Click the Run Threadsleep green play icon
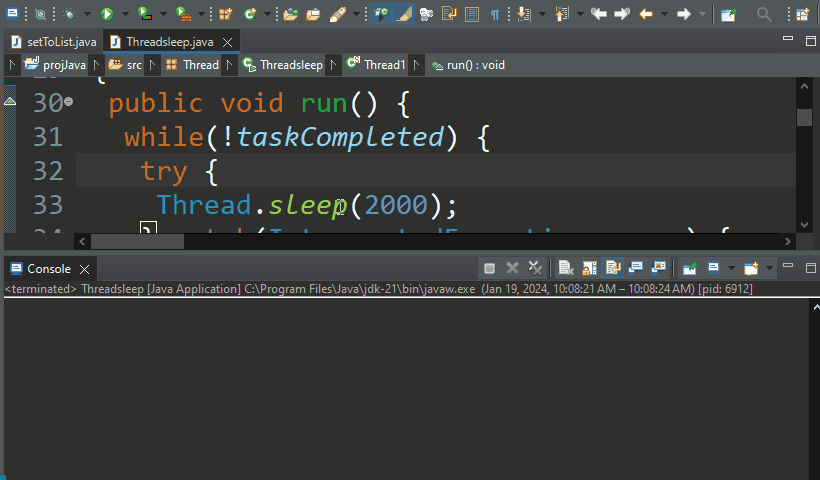 (106, 14)
